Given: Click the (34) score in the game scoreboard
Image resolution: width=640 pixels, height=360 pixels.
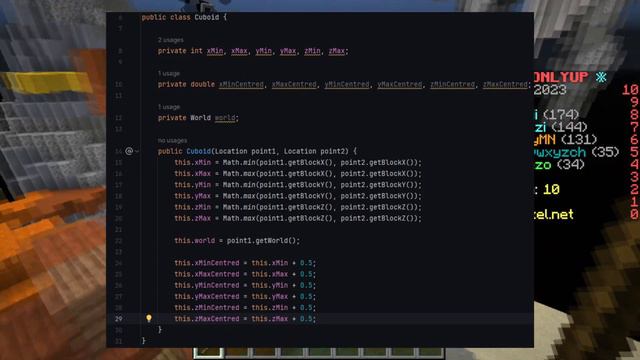Looking at the screenshot, I should (x=571, y=165).
